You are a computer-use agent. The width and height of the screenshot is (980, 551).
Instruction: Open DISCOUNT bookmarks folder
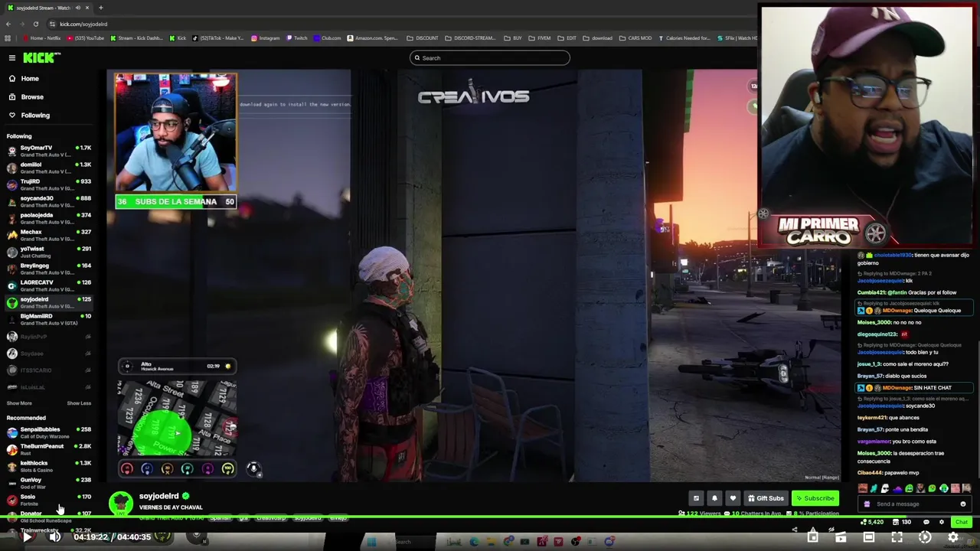tap(423, 38)
